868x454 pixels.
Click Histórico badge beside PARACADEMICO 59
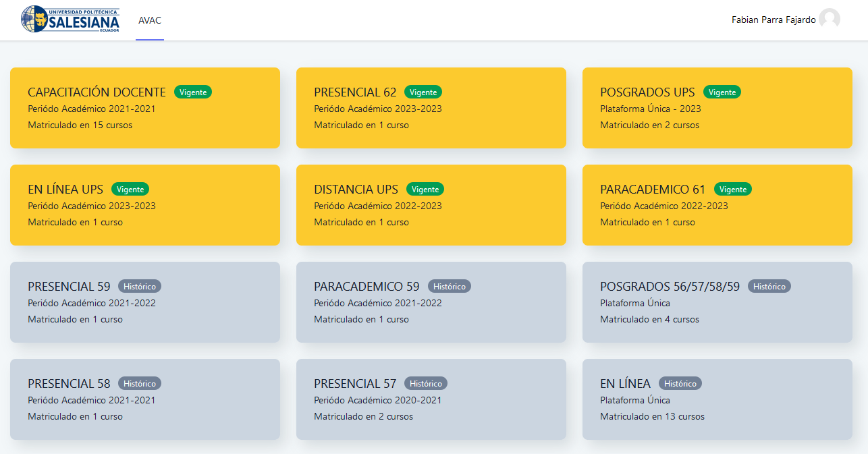click(x=450, y=287)
